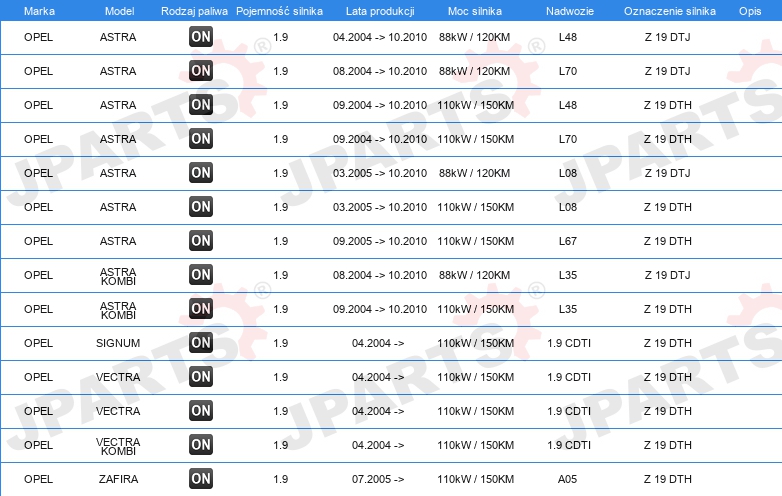This screenshot has width=782, height=496.
Task: Click the 88kW / 120KM cell in the Astra L70 row
Action: (474, 71)
